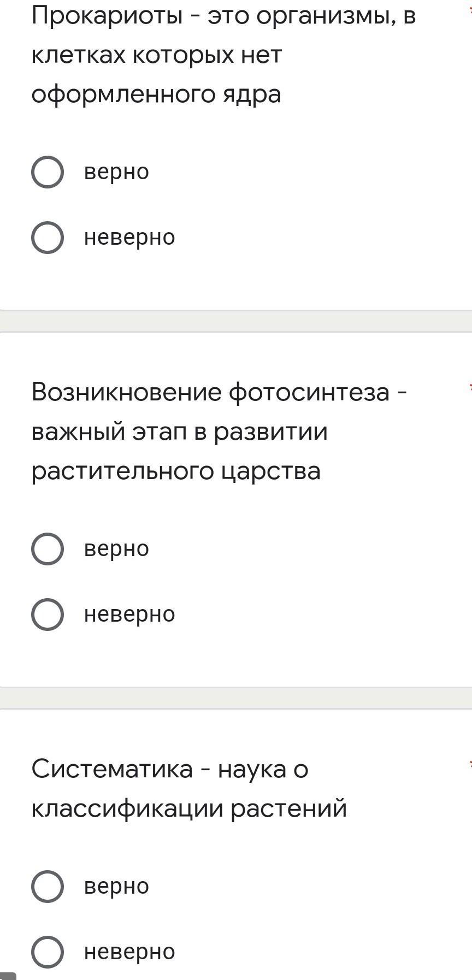Click the "верно" label text under Систематика
Image resolution: width=472 pixels, height=980 pixels.
tap(116, 887)
